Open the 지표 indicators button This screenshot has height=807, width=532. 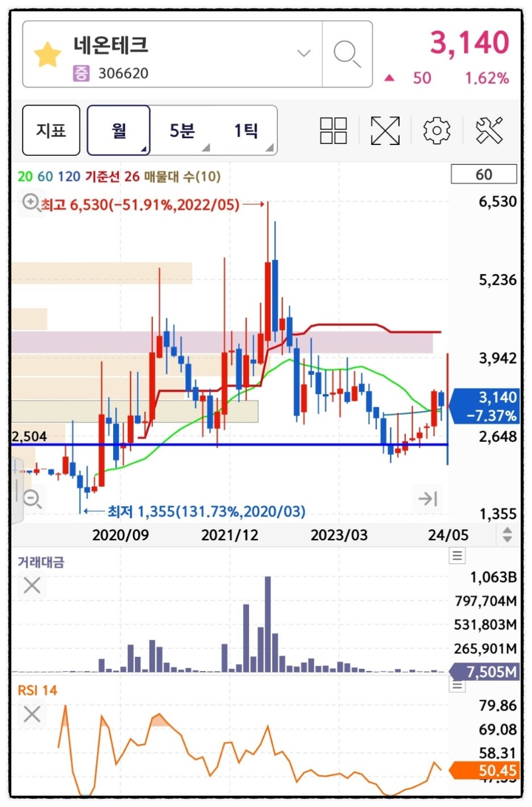51,130
